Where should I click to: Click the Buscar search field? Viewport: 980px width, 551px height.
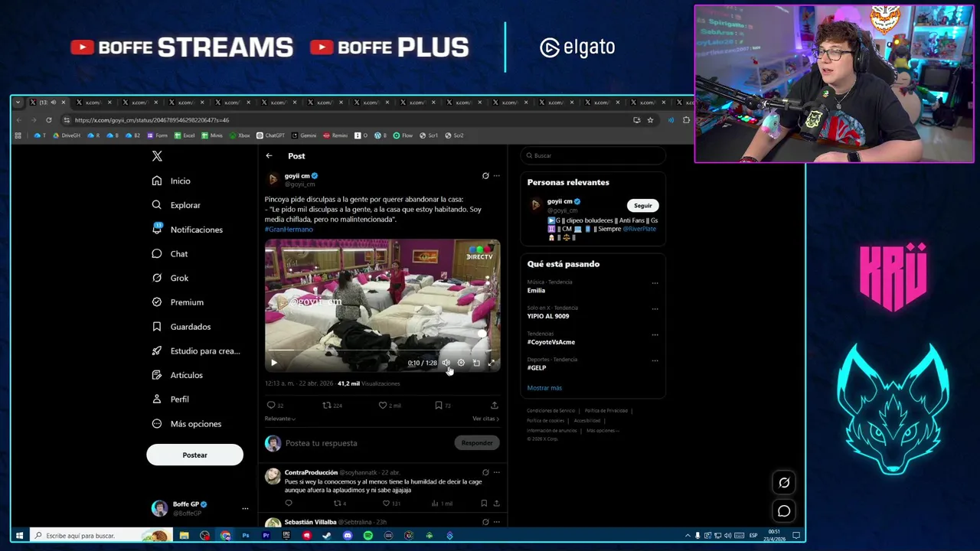593,155
